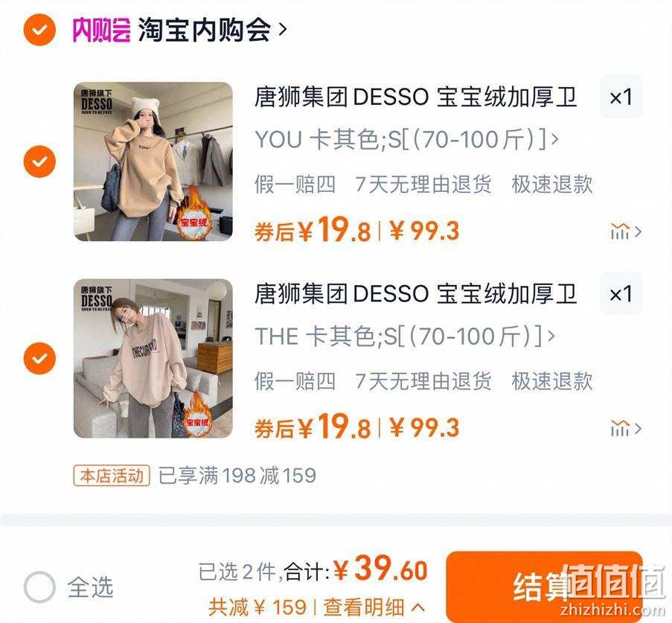This screenshot has height=623, width=672.
Task: Open the 淘宝内购会 shop page chevron
Action: tap(283, 30)
